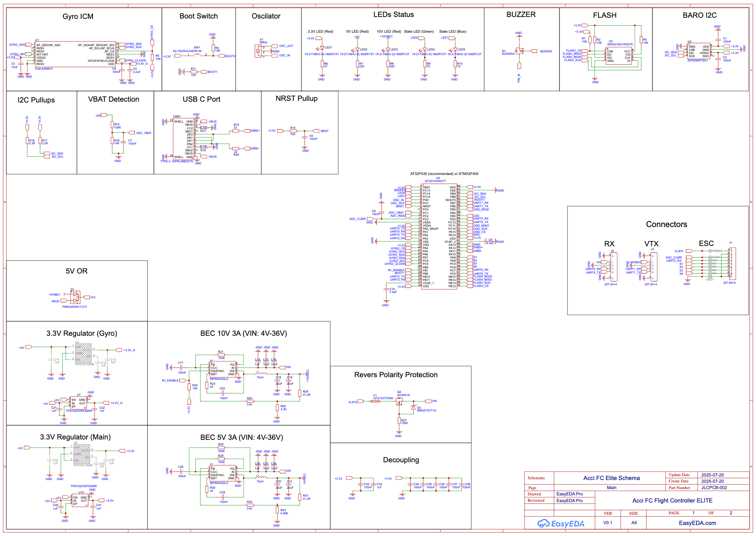Viewport: 756px width, 536px height.
Task: Click the "FLASH" section title
Action: pos(605,15)
